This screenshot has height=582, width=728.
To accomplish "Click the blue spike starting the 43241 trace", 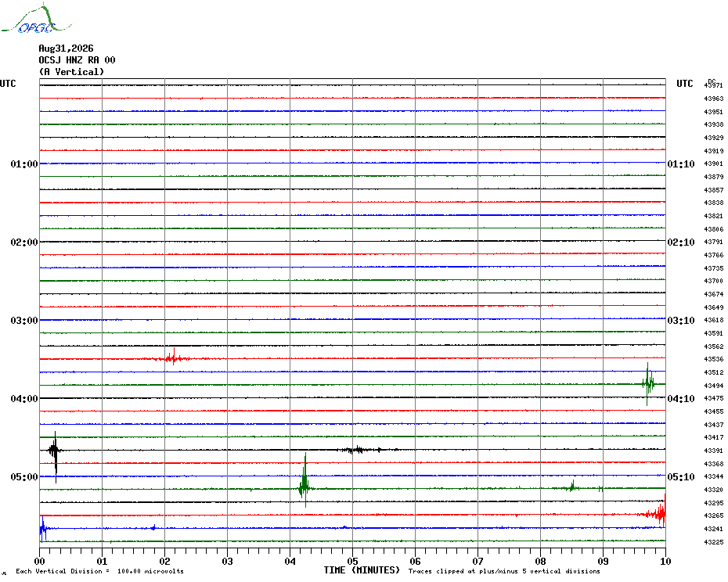I will pos(43,529).
